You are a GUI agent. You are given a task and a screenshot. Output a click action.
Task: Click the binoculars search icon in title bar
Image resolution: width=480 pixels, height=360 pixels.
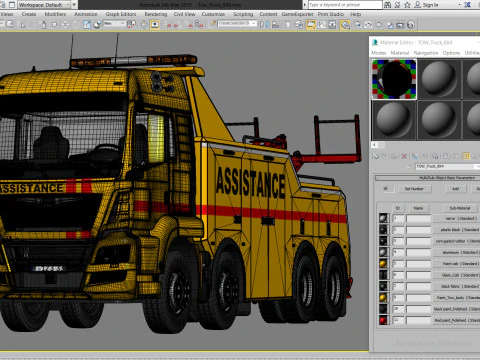click(x=387, y=5)
